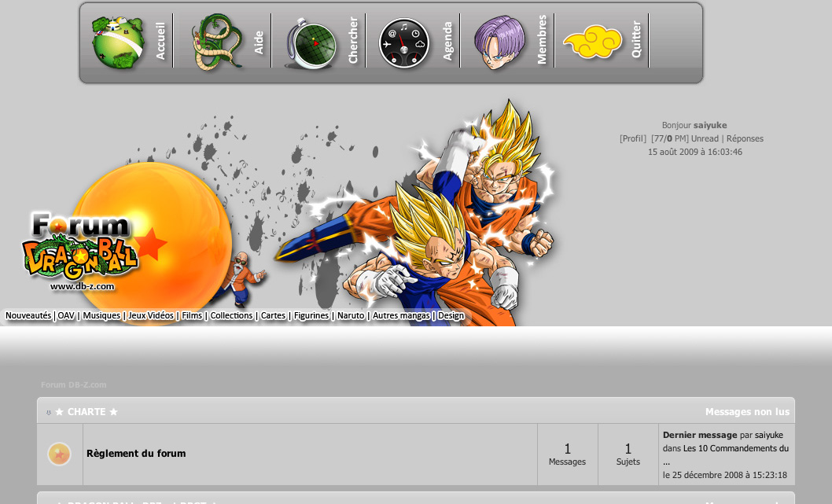Open the Agenda gauge dial icon
Image resolution: width=832 pixels, height=504 pixels.
tap(403, 43)
